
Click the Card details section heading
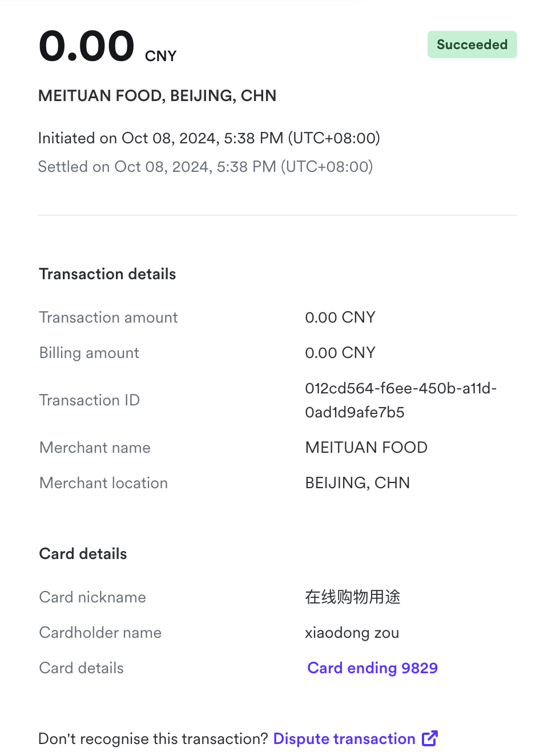(83, 554)
